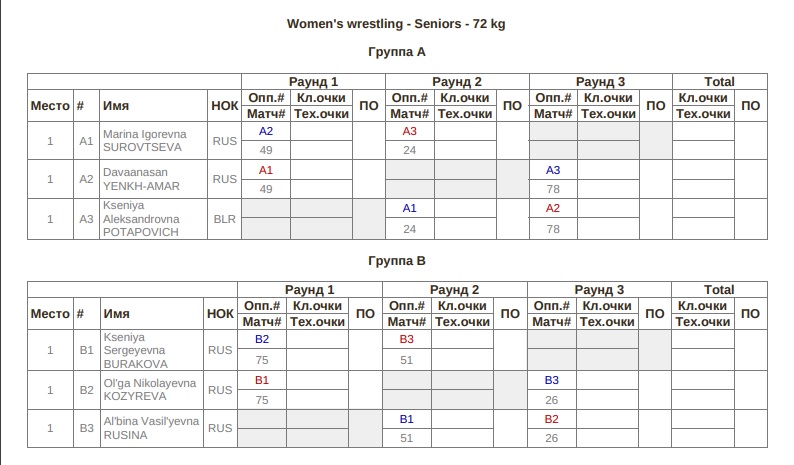Screen dimensions: 794x465
Task: Click the Women's wrestling Seniors 72 kg title
Action: pyautogui.click(x=396, y=23)
